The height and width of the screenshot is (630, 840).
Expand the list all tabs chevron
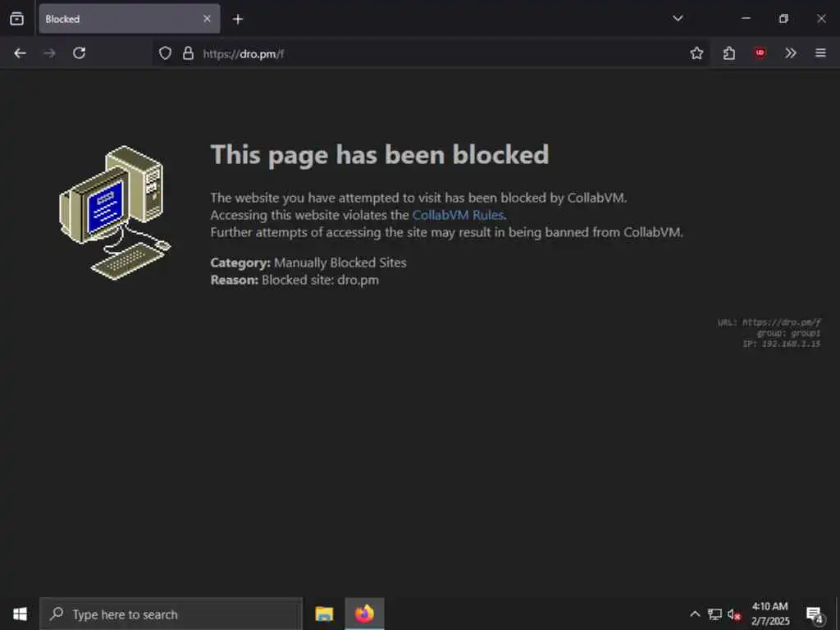[x=678, y=18]
